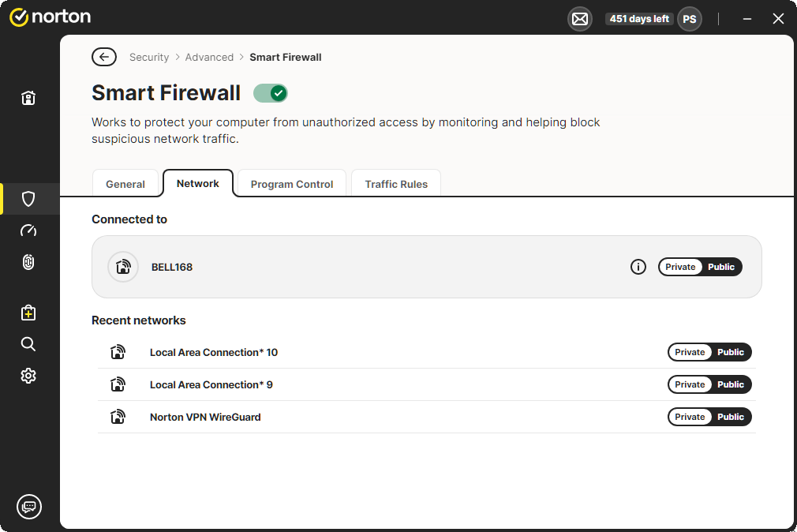Click the Connected to heading
Screen dimensions: 797x532
129,219
